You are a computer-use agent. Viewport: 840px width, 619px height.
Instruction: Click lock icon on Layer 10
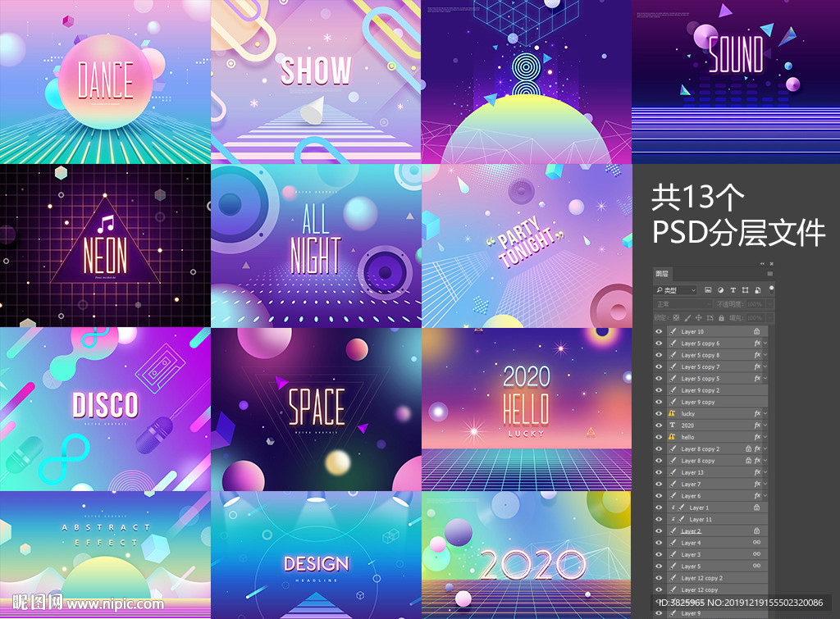click(756, 331)
